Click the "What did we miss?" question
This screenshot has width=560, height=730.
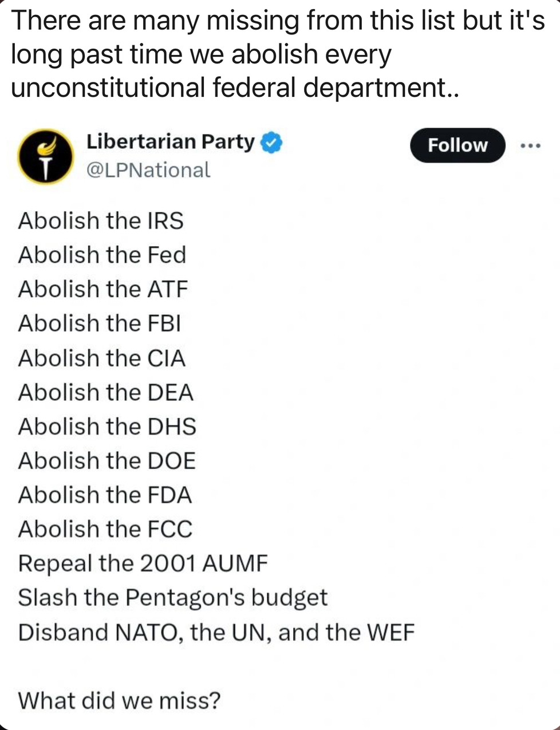coord(119,700)
